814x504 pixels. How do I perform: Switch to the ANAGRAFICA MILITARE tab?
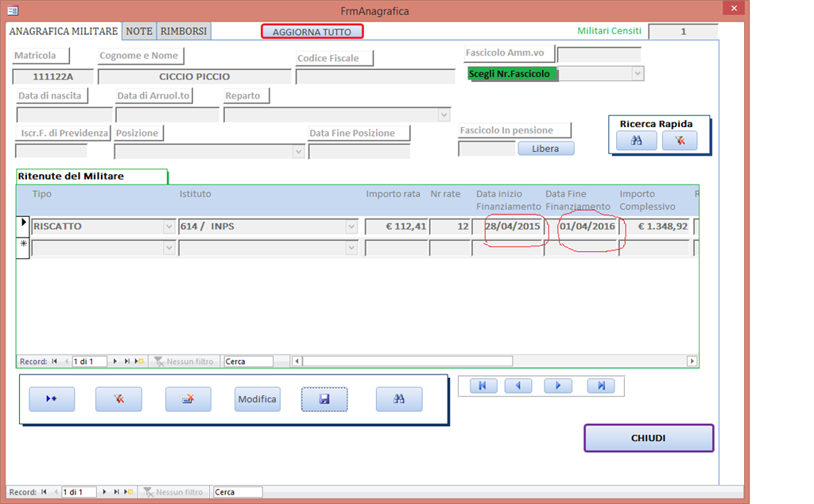point(64,31)
